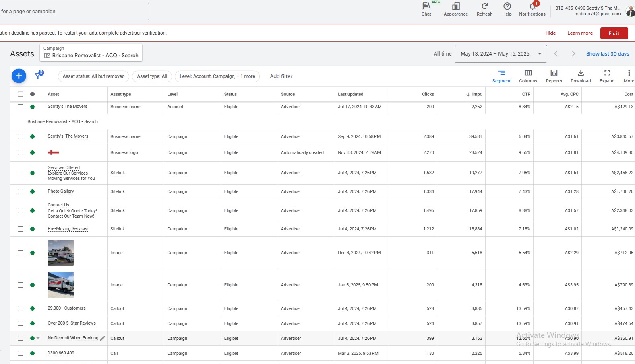Go to next date range
Viewport: 635px width, 364px height.
[573, 54]
